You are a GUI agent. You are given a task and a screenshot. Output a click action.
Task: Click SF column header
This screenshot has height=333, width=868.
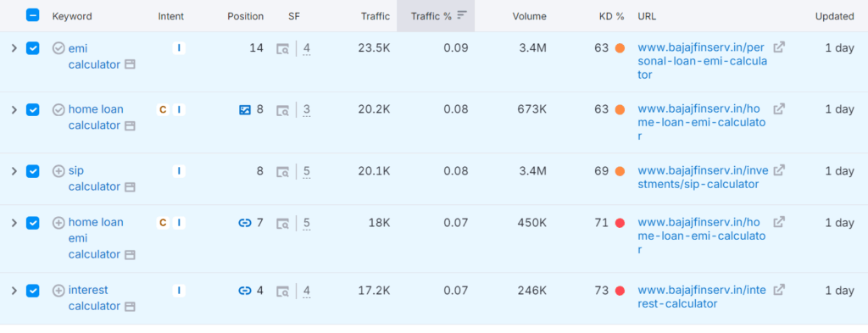(x=294, y=16)
